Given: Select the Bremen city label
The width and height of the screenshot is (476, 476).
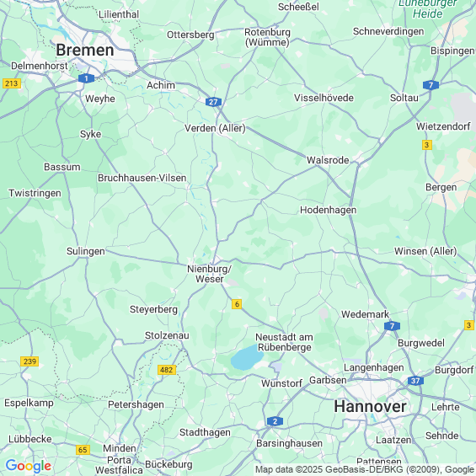Looking at the screenshot, I should (85, 50).
